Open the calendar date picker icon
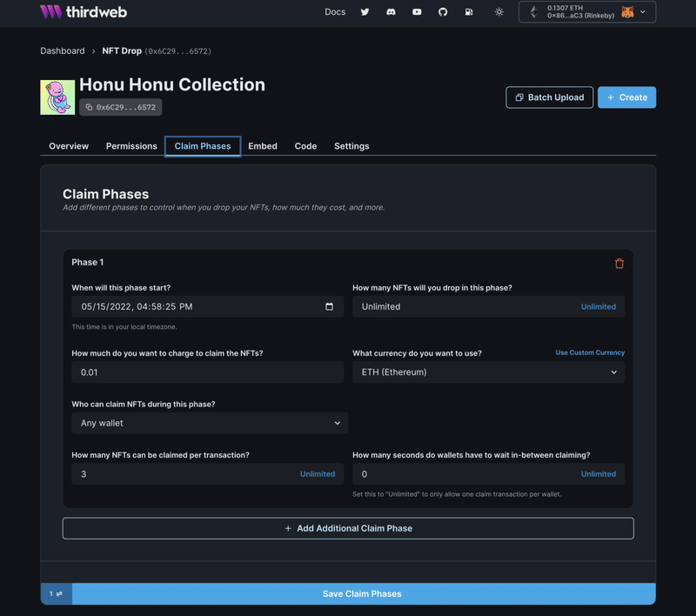 tap(330, 306)
